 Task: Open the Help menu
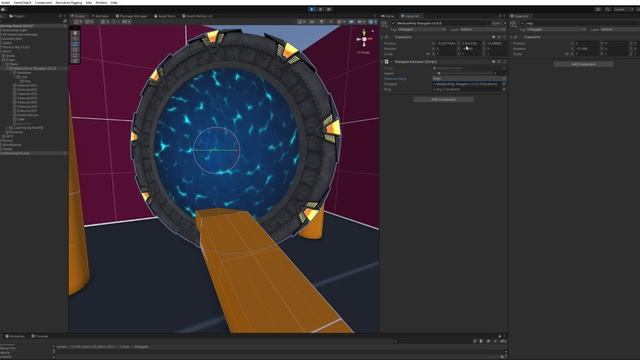pos(114,2)
